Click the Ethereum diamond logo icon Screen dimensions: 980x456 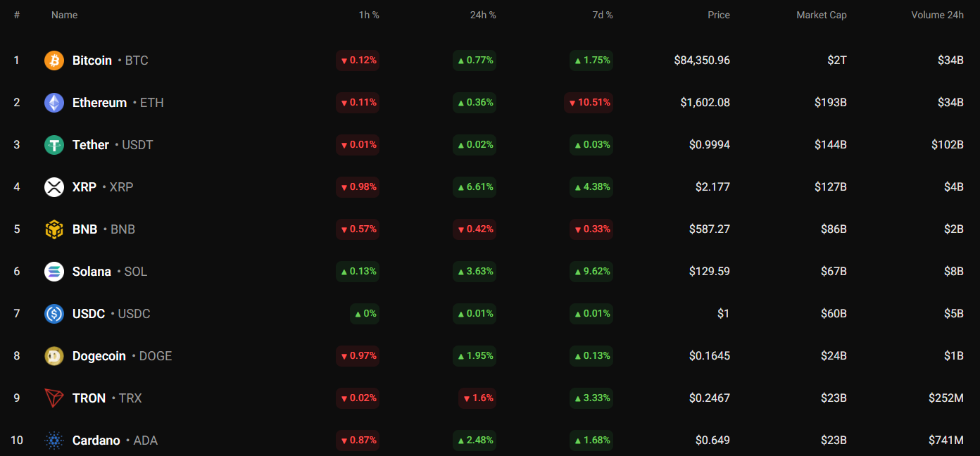click(x=54, y=103)
